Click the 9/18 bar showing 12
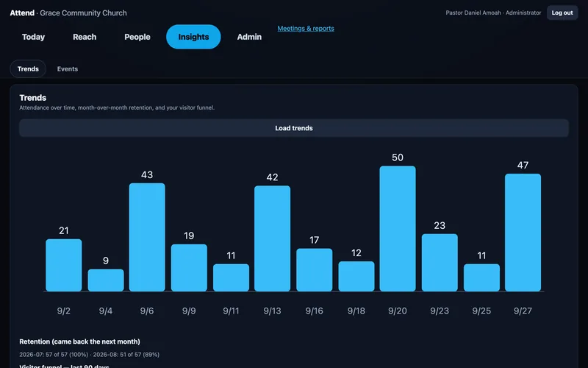588x368 pixels. (x=356, y=277)
